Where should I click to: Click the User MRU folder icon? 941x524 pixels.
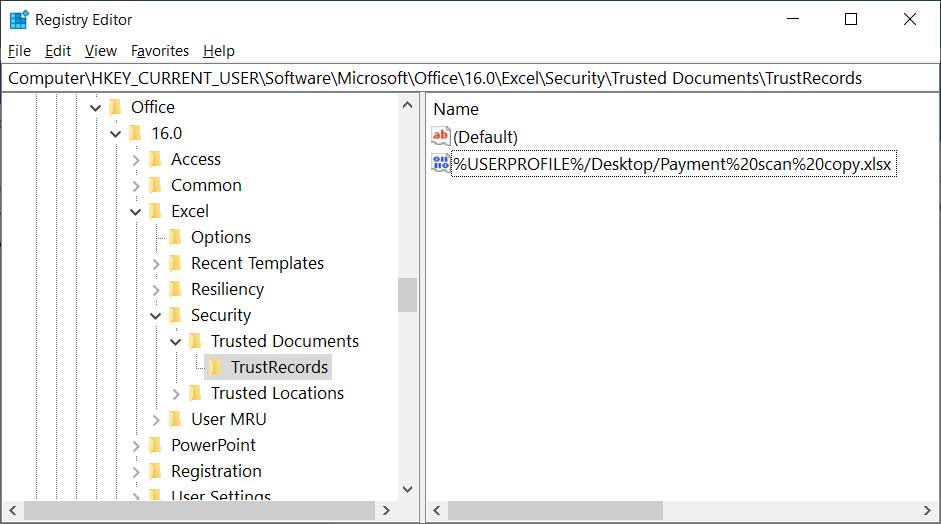coord(175,419)
